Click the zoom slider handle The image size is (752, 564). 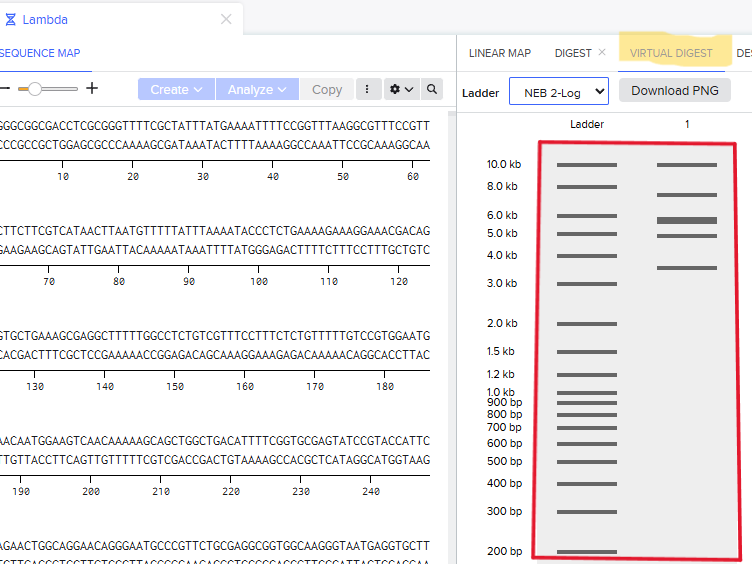(x=35, y=89)
